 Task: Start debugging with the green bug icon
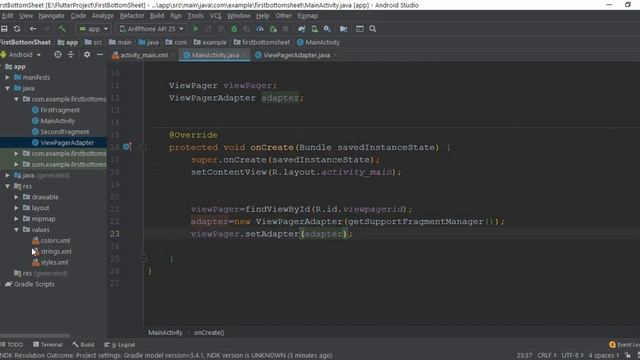(x=234, y=29)
